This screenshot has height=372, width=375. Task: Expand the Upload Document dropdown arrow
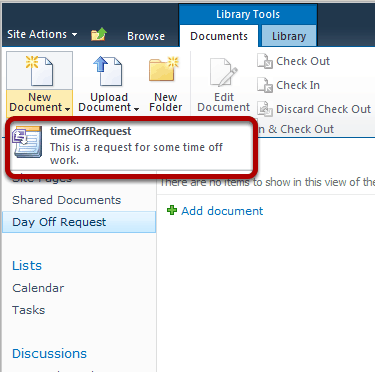136,109
